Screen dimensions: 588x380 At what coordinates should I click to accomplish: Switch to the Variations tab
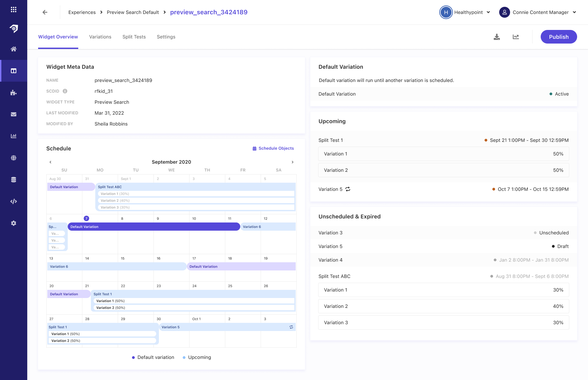click(100, 37)
